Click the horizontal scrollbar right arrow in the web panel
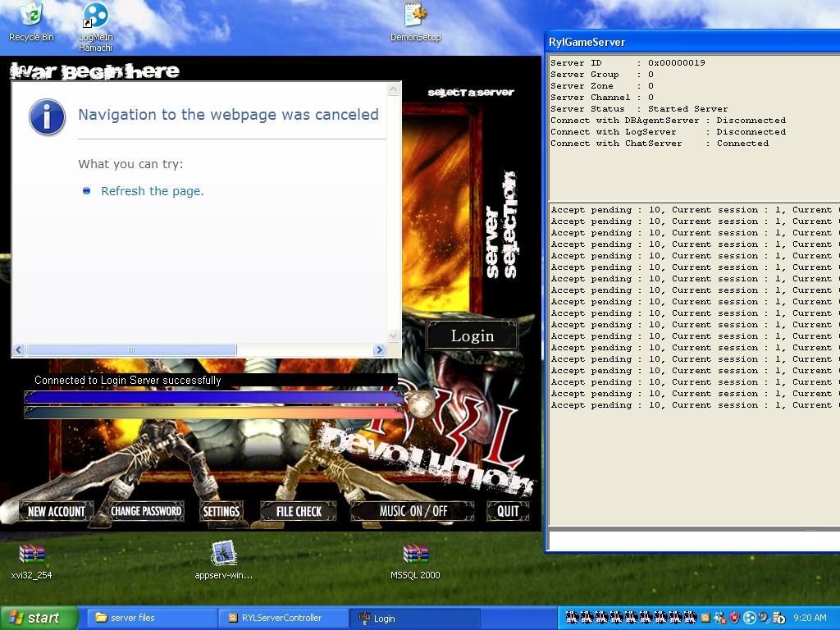This screenshot has width=840, height=630. [x=379, y=350]
